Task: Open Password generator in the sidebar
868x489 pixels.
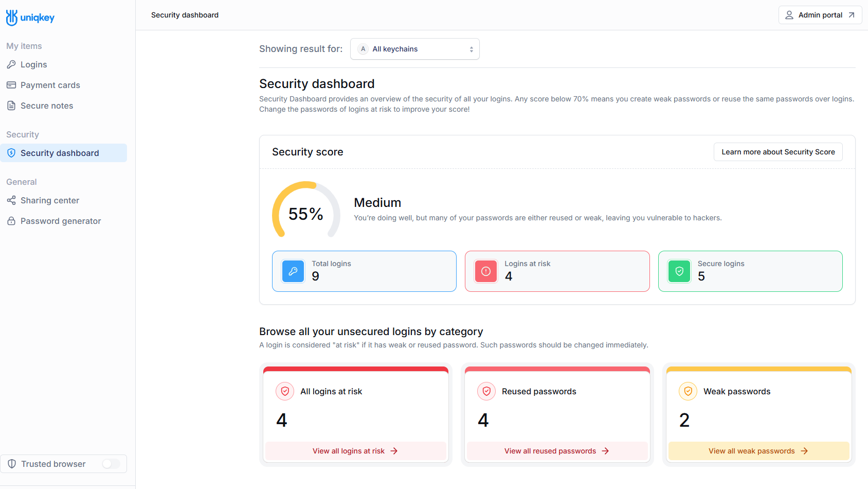Action: click(x=64, y=221)
